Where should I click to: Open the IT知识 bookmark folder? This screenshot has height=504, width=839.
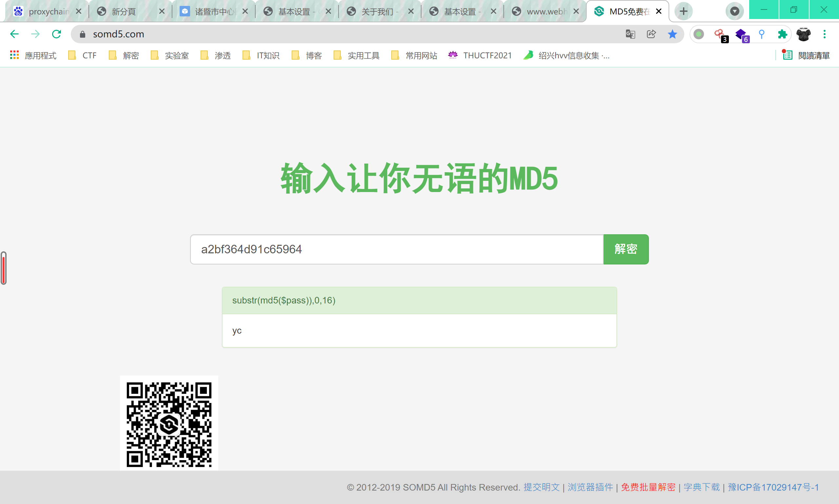(261, 55)
